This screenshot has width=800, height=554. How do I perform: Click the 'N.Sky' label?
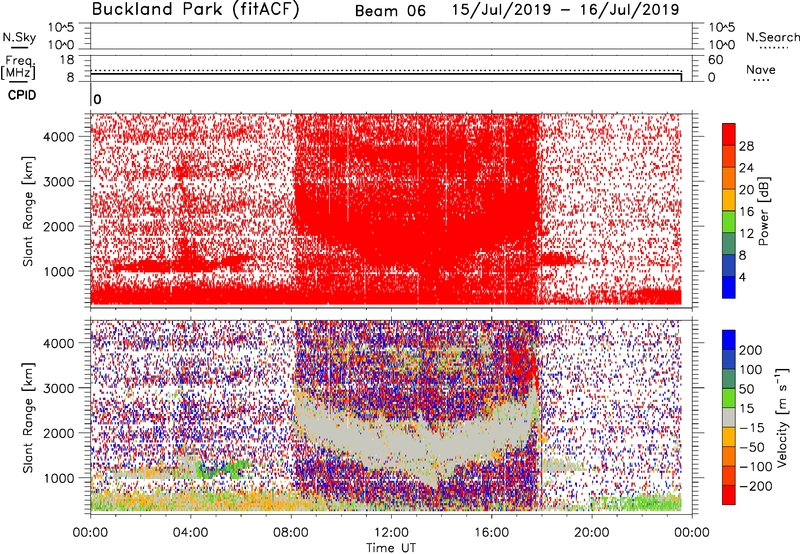pyautogui.click(x=19, y=37)
